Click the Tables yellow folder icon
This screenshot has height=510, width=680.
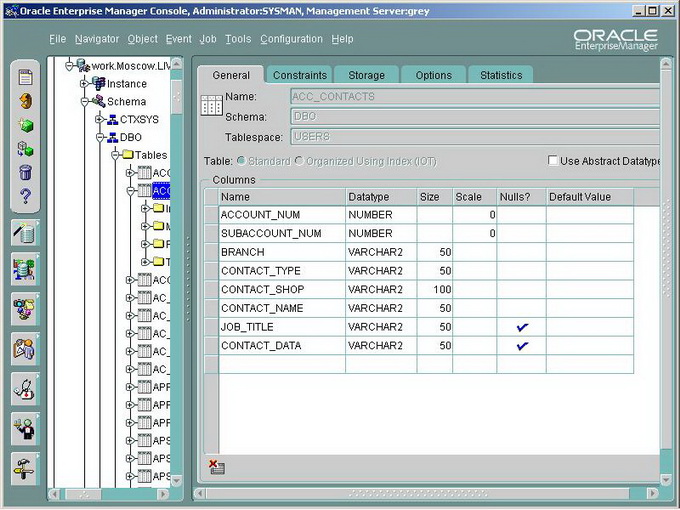[x=128, y=154]
